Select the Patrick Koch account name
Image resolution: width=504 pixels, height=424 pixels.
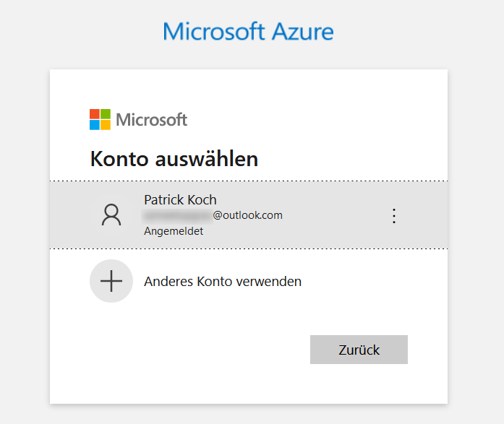coord(180,200)
